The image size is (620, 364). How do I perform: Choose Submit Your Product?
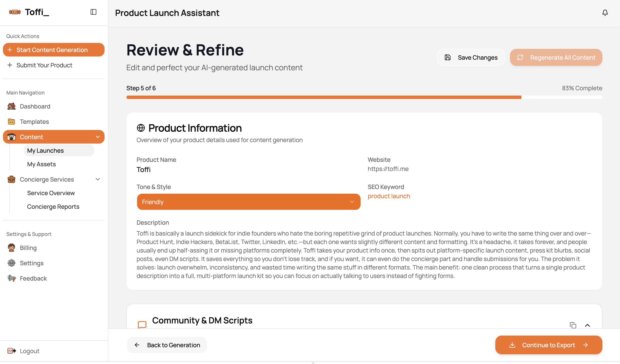coord(54,65)
